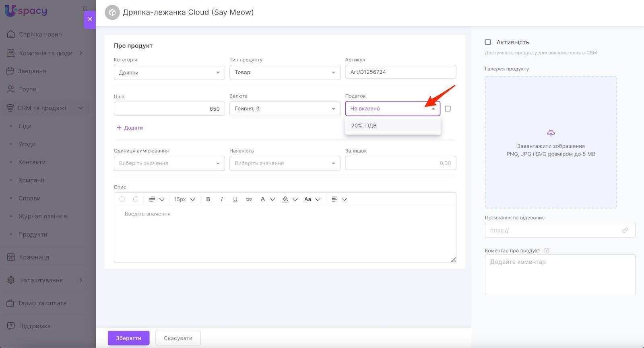Apply underline formatting in the editor
The width and height of the screenshot is (644, 348).
pyautogui.click(x=235, y=199)
